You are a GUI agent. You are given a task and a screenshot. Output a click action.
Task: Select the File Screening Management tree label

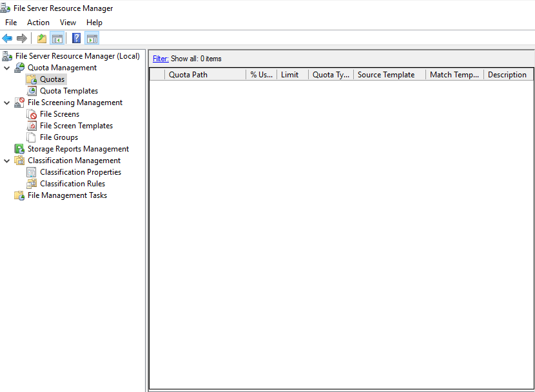click(x=75, y=103)
